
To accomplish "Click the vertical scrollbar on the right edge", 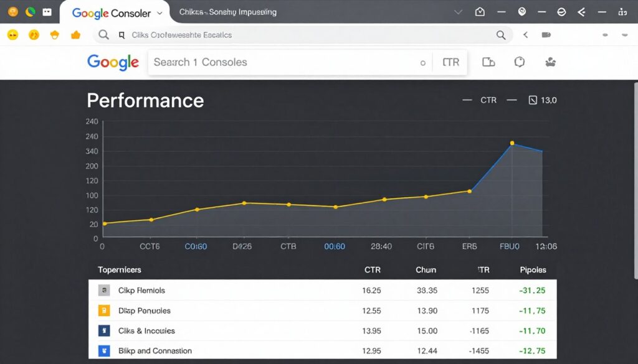I will 636,181.
